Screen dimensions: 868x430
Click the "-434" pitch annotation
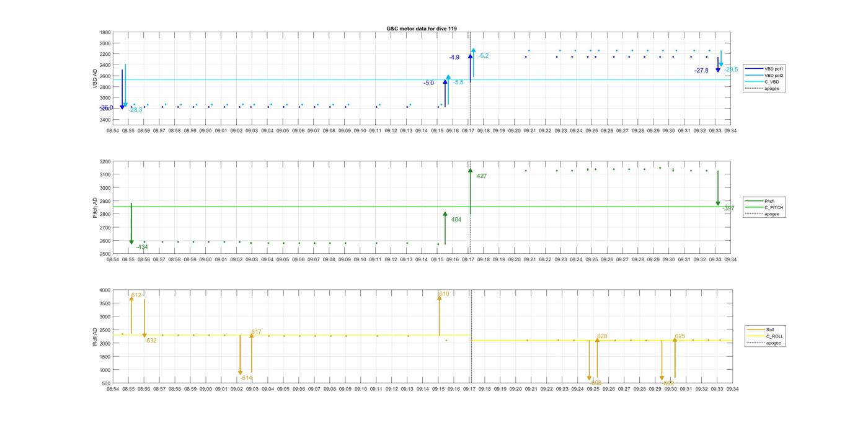click(x=142, y=247)
